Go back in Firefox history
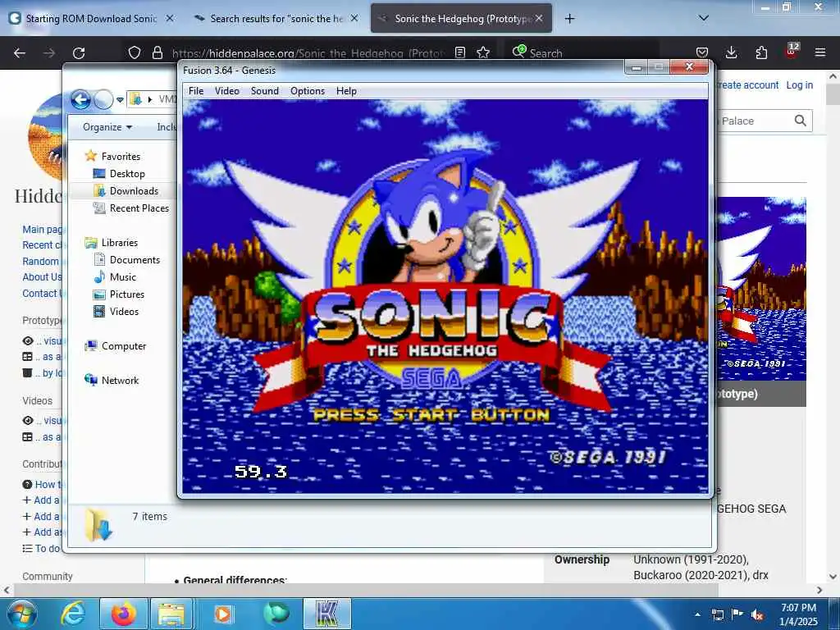The height and width of the screenshot is (630, 840). pyautogui.click(x=20, y=53)
